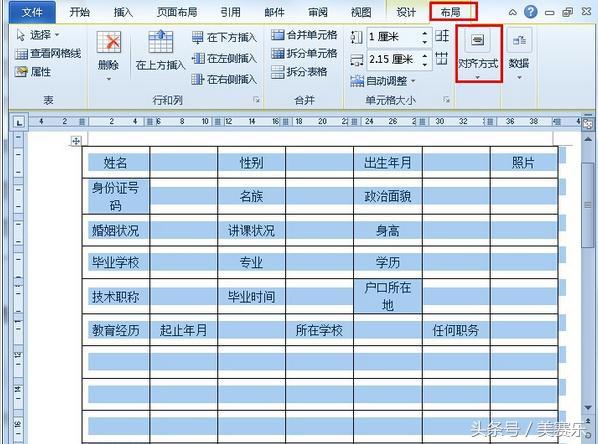Click the column width input 2.15 厘米

tap(393, 59)
